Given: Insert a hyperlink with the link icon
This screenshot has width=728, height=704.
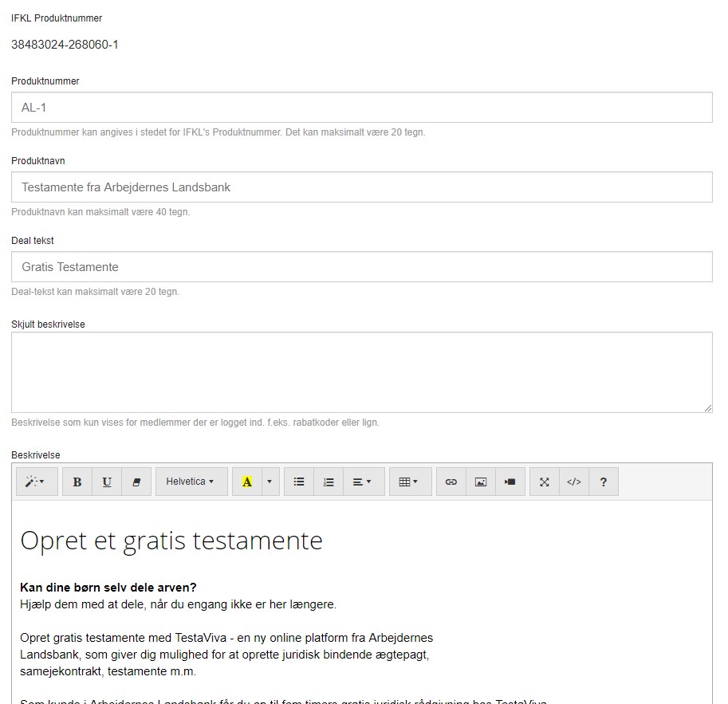Looking at the screenshot, I should [451, 482].
